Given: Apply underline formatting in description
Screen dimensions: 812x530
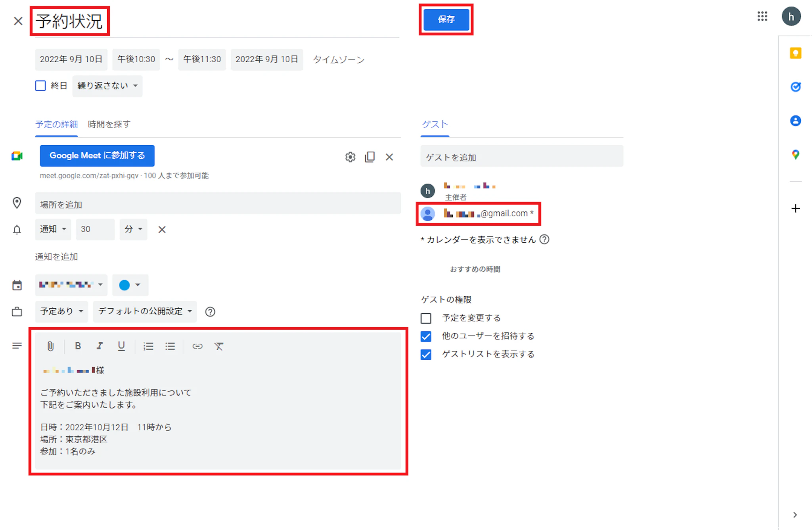Looking at the screenshot, I should pos(121,346).
